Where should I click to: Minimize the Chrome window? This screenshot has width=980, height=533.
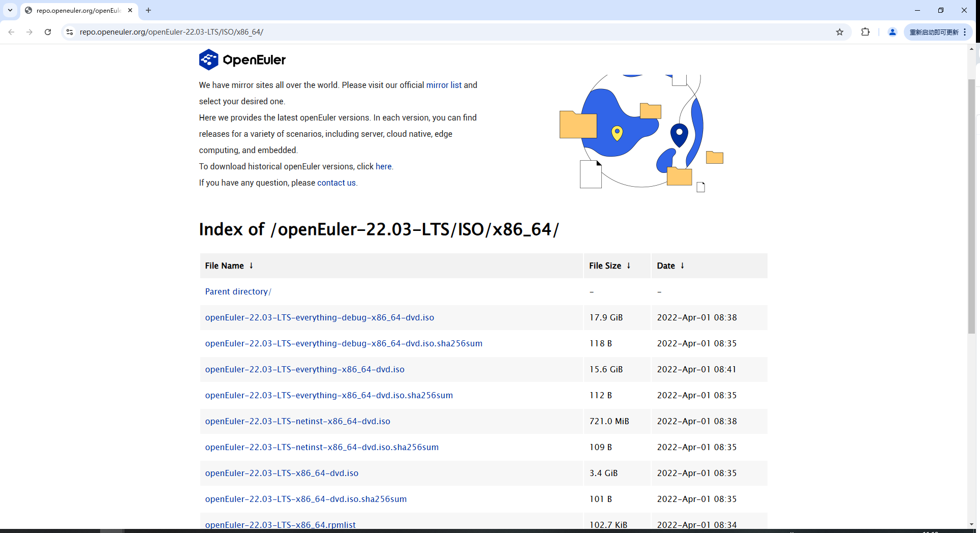(917, 10)
